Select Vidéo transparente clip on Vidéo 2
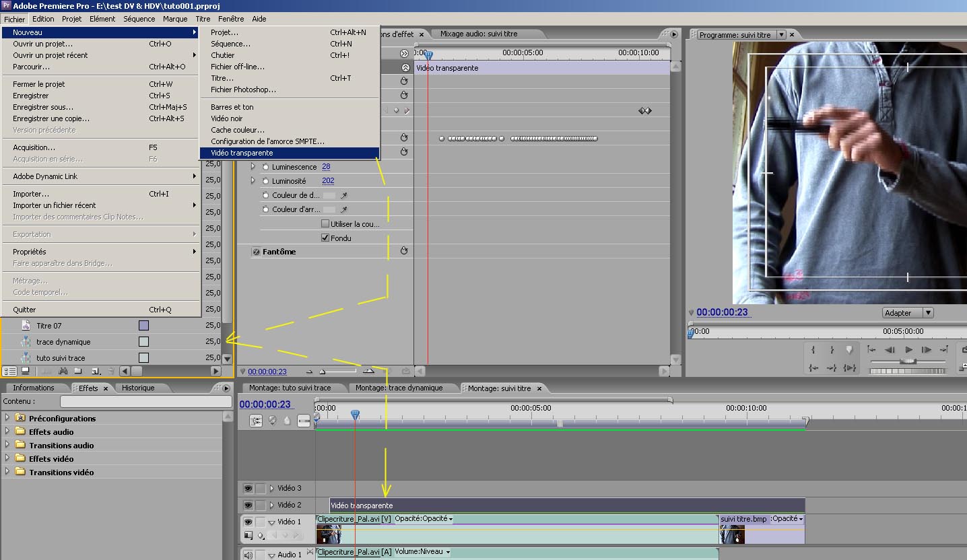Viewport: 967px width, 560px height. (x=568, y=505)
